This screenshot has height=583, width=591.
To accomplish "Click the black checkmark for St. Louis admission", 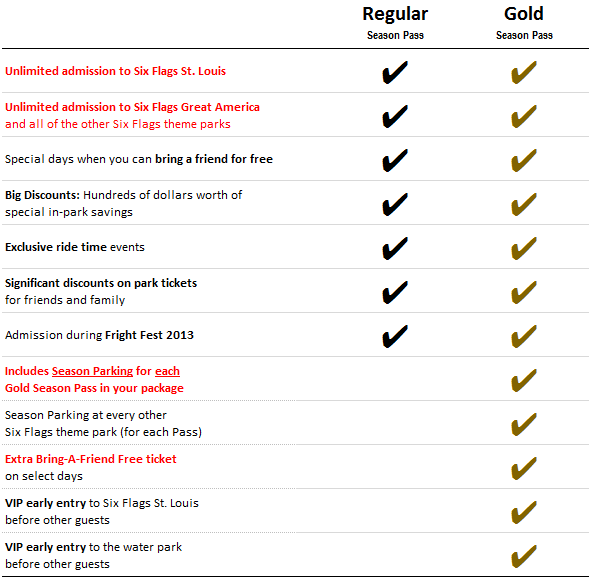I will click(x=395, y=72).
